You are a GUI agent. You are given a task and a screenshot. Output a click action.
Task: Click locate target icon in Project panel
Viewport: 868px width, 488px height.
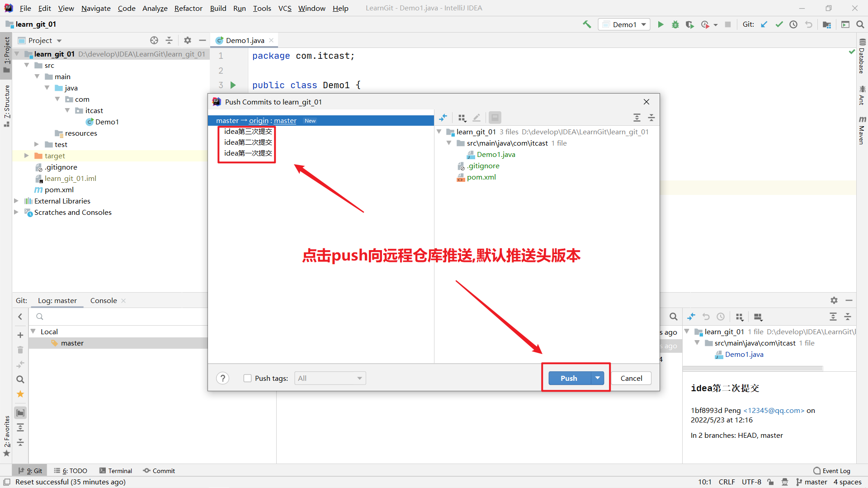point(154,40)
